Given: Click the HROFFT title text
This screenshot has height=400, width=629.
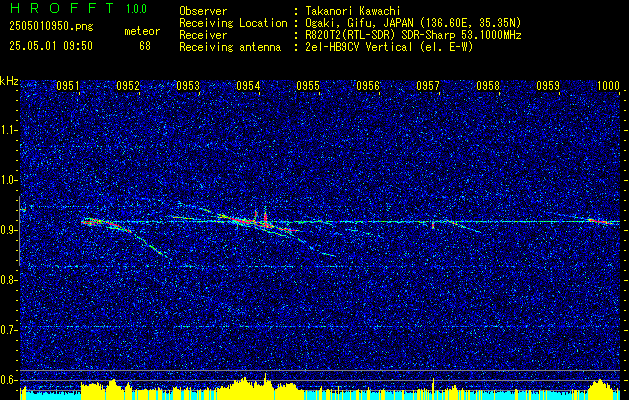Looking at the screenshot, I should pos(62,8).
